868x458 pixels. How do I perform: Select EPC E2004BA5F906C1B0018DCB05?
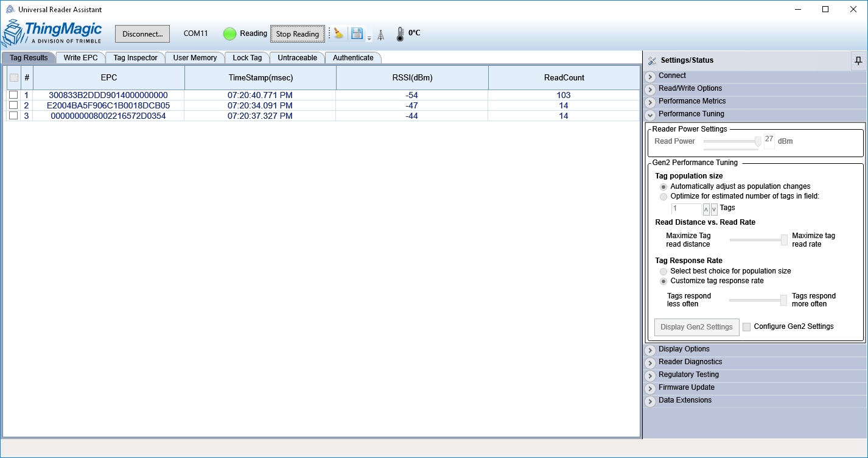point(108,105)
